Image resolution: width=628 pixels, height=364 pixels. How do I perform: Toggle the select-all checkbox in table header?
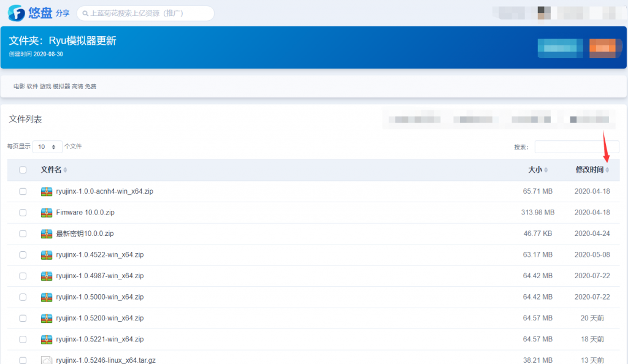click(23, 170)
